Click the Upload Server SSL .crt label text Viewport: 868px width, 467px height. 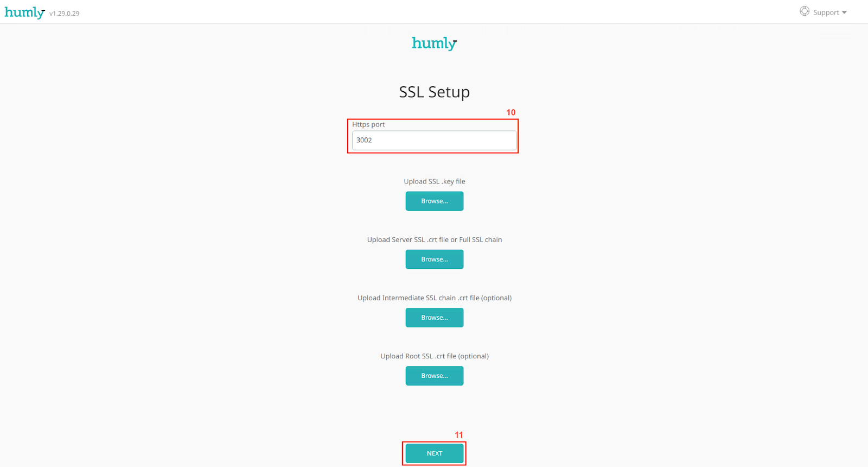(434, 239)
